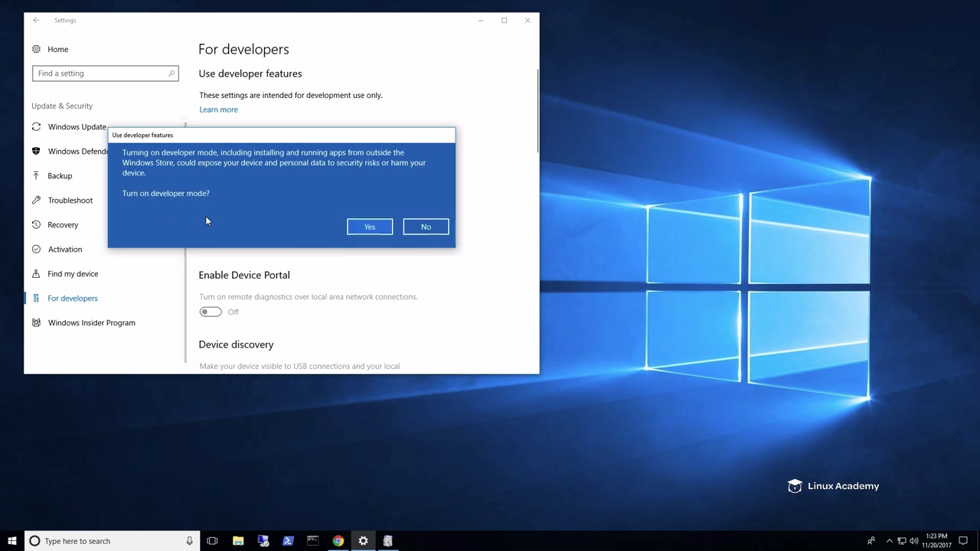Viewport: 980px width, 551px height.
Task: Confirm developer mode by clicking Yes
Action: pos(369,227)
